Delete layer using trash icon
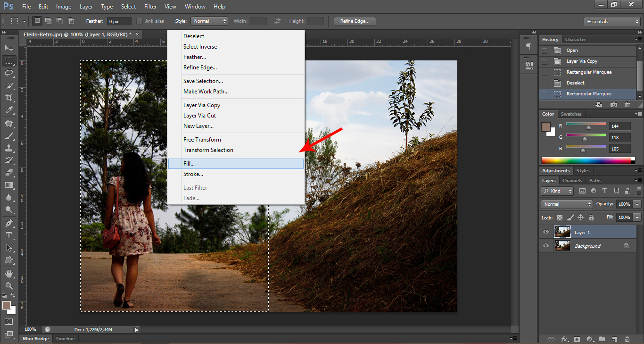The width and height of the screenshot is (644, 344). click(627, 339)
